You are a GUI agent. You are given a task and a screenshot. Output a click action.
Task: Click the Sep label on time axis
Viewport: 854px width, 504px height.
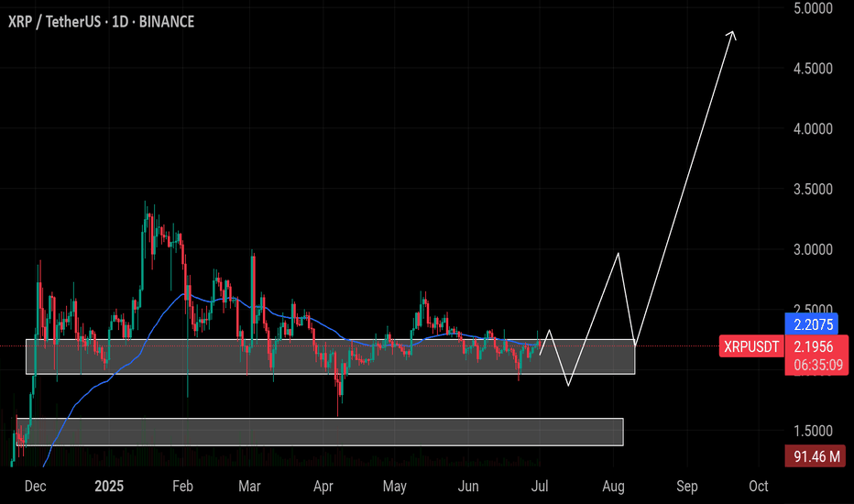687,486
